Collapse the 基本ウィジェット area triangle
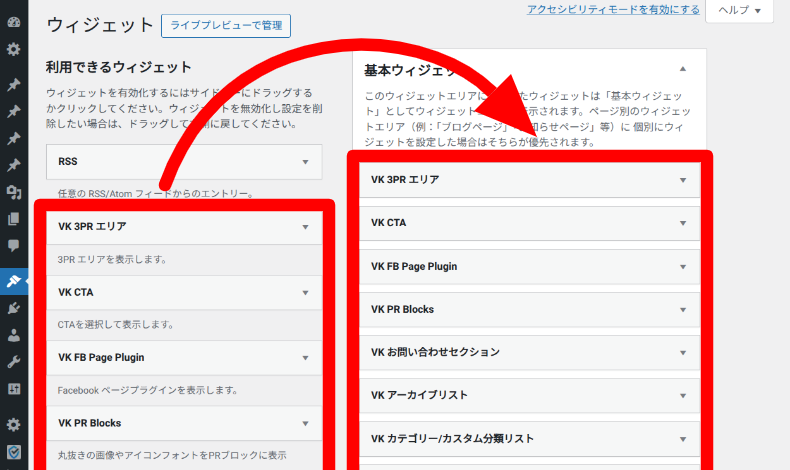This screenshot has width=790, height=470. (x=683, y=69)
